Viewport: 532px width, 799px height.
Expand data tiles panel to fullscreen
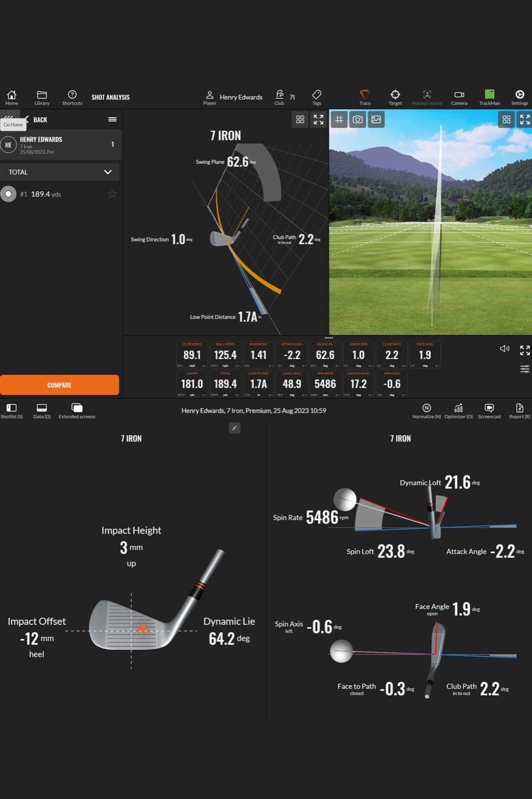tap(525, 350)
